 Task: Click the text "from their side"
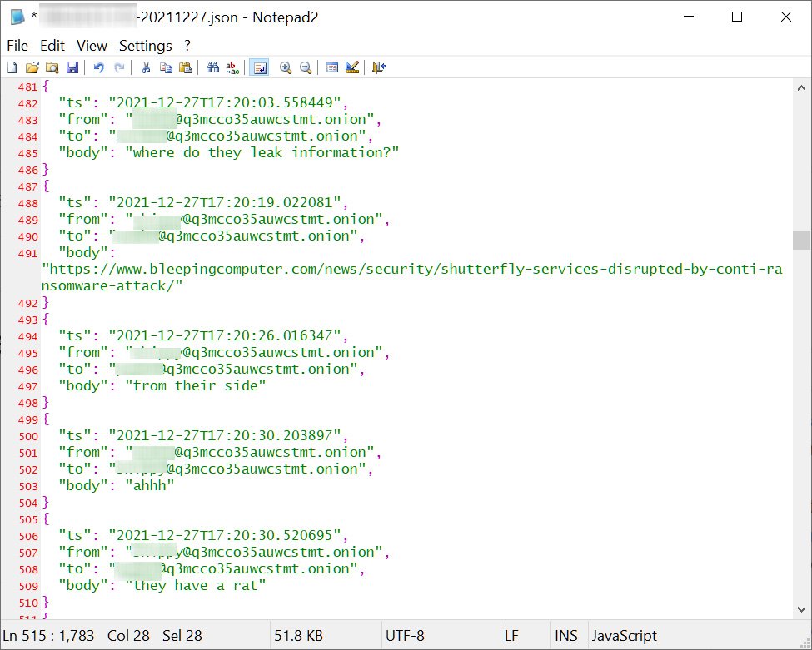coord(195,385)
